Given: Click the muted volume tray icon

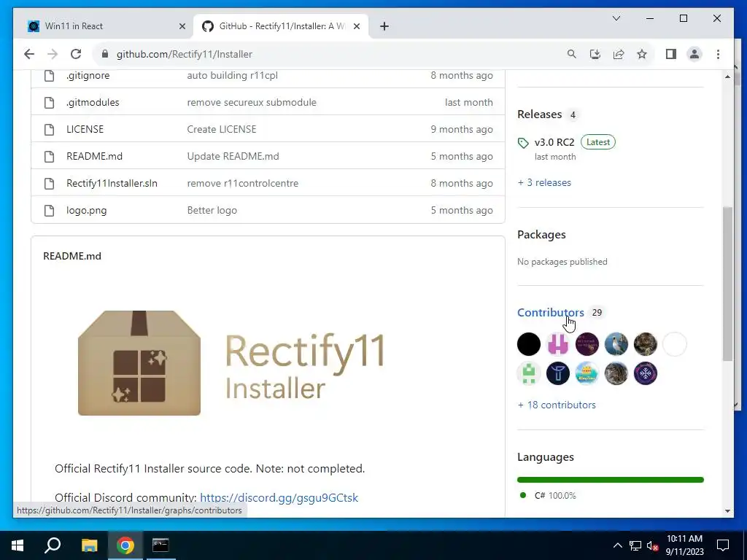Looking at the screenshot, I should tap(653, 545).
